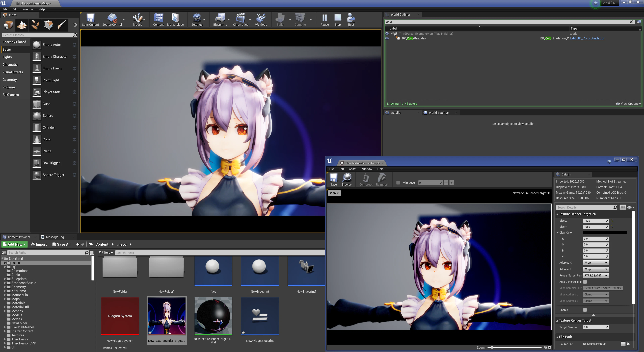Open the Blueprints toolbar menu
The width and height of the screenshot is (644, 352).
pyautogui.click(x=220, y=19)
